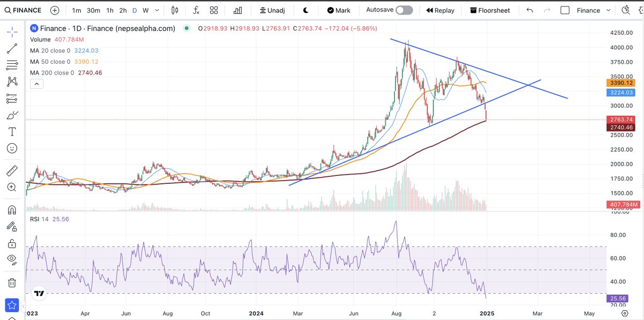Open the bar chart financials icon
This screenshot has width=644, height=320.
coord(238,10)
